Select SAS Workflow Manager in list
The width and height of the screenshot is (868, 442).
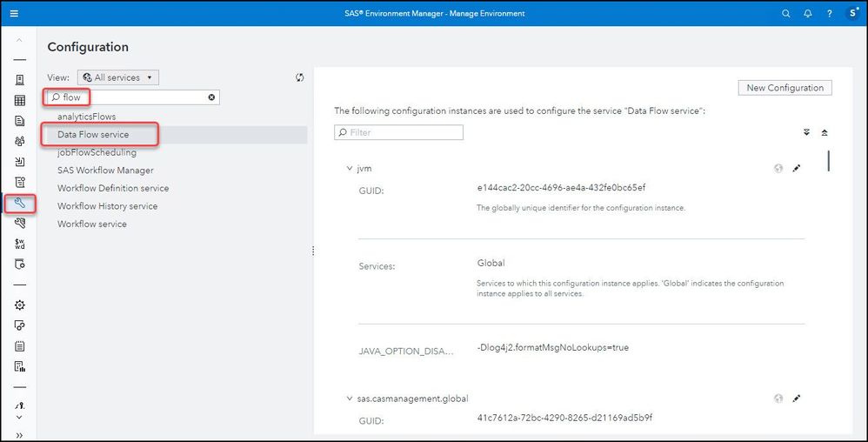pyautogui.click(x=105, y=171)
